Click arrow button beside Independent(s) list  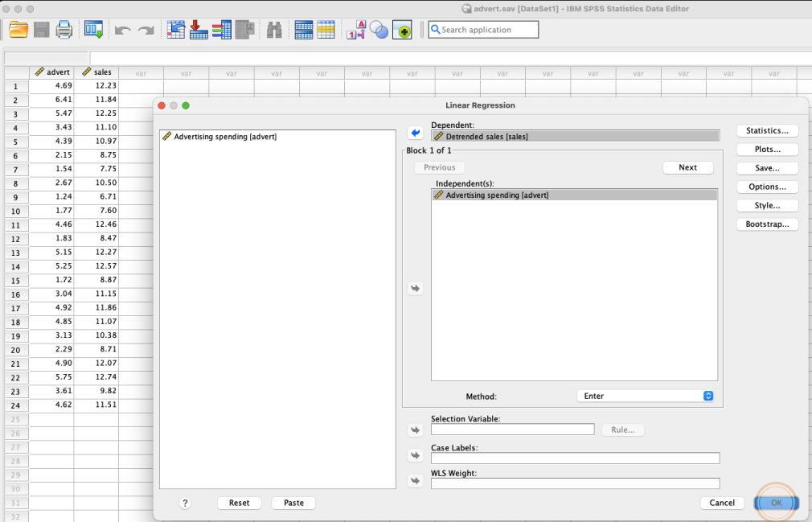416,289
